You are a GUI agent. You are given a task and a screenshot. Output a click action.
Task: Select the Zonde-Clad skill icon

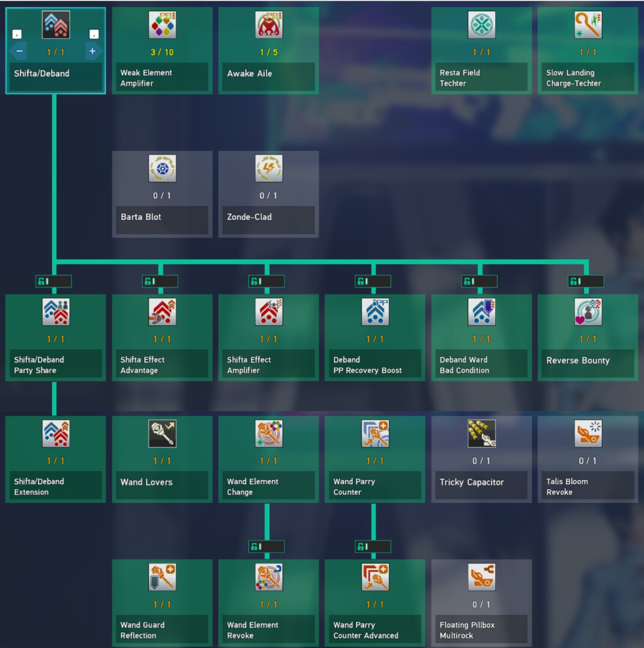(268, 169)
